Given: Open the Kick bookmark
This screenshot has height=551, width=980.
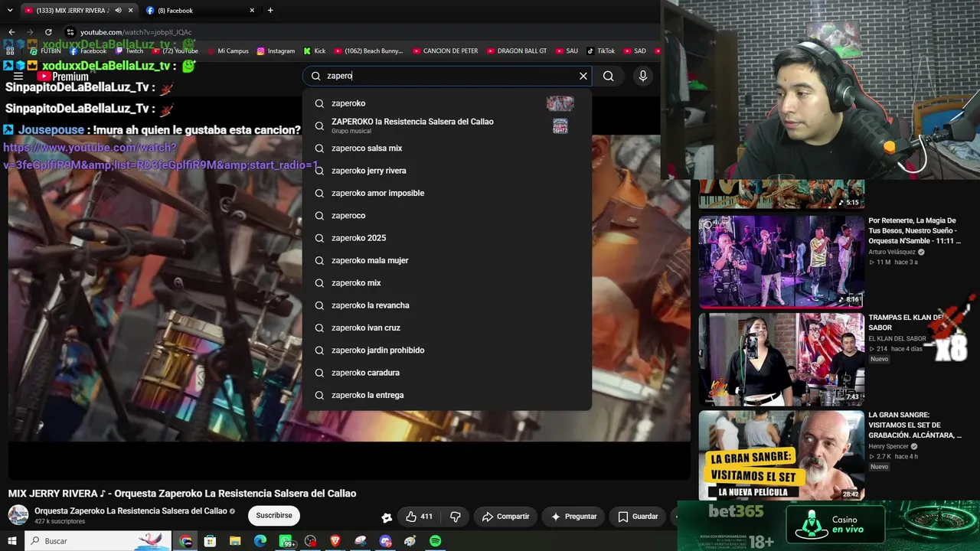Looking at the screenshot, I should pos(315,51).
